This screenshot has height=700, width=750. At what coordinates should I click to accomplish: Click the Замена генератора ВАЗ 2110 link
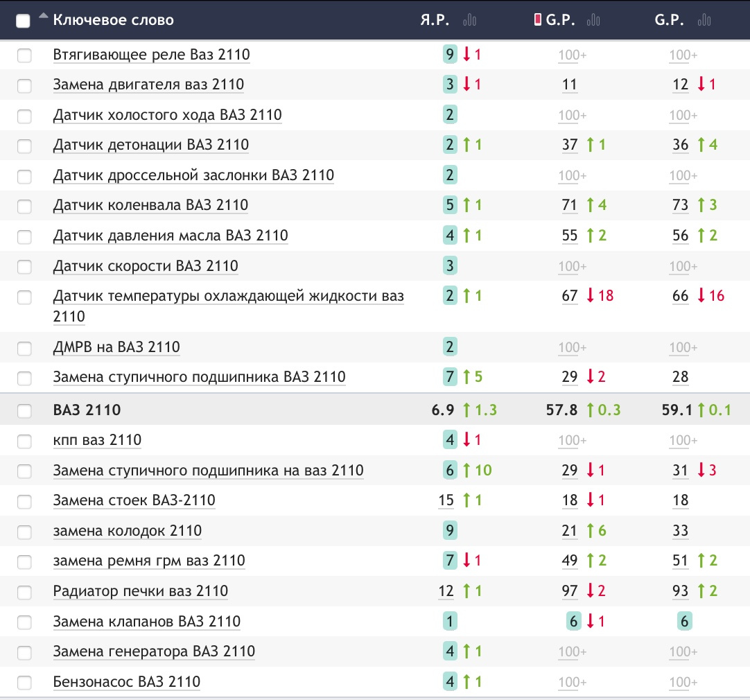pos(154,651)
